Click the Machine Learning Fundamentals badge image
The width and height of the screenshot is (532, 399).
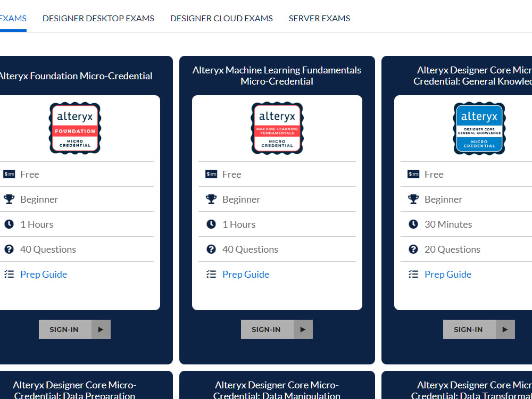pyautogui.click(x=277, y=128)
